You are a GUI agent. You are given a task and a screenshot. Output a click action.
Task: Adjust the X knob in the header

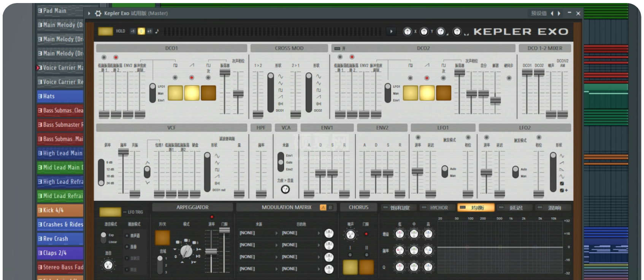tap(407, 32)
